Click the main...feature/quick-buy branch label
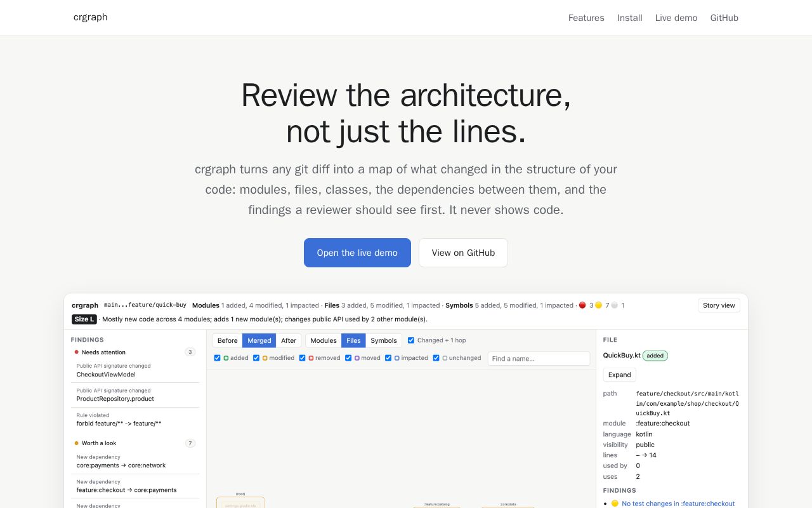Screen dimensions: 812x508 click(145, 305)
